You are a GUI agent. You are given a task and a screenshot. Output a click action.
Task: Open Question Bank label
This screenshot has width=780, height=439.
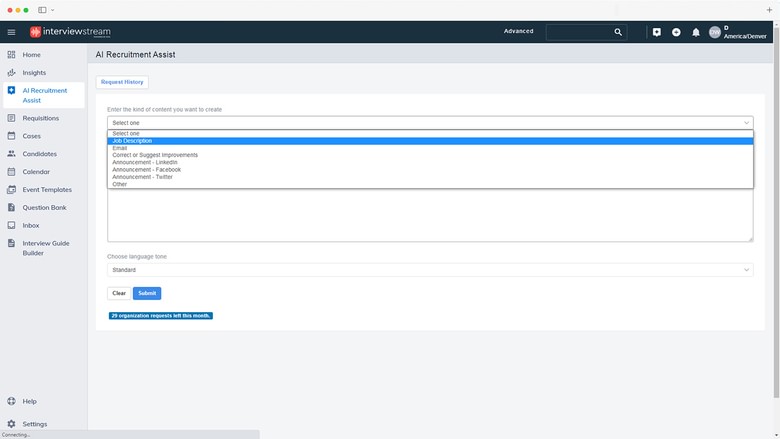click(x=44, y=208)
